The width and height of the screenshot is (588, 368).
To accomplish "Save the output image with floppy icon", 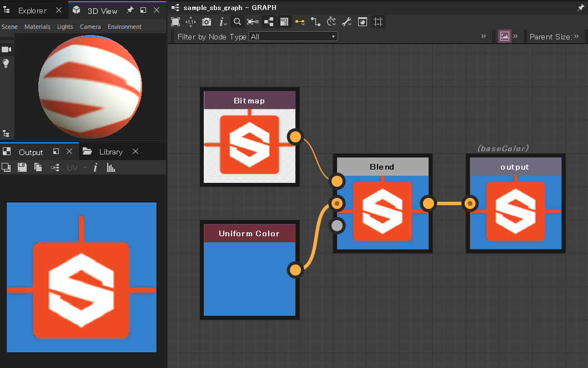I will click(22, 167).
